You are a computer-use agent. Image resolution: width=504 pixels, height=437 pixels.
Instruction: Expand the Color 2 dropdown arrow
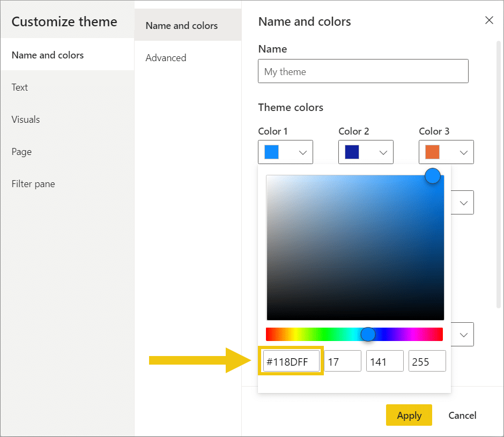383,152
